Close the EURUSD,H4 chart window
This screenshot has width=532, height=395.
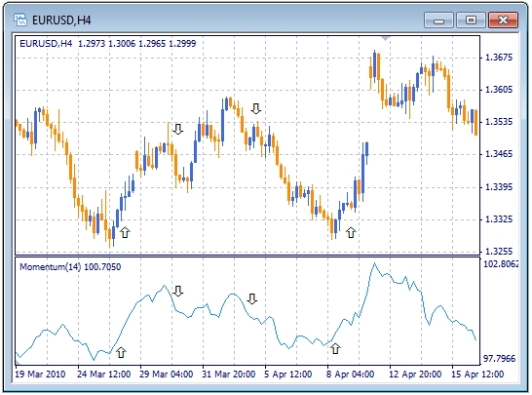[x=503, y=20]
